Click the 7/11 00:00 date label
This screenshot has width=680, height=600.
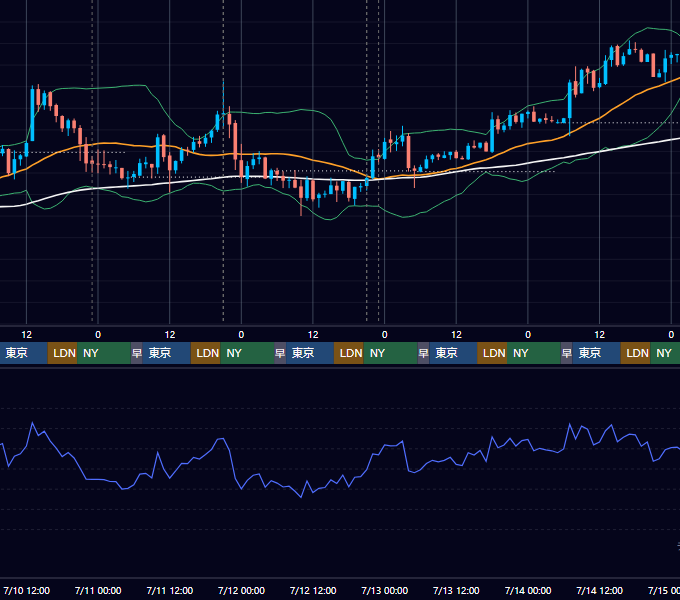pos(98,590)
